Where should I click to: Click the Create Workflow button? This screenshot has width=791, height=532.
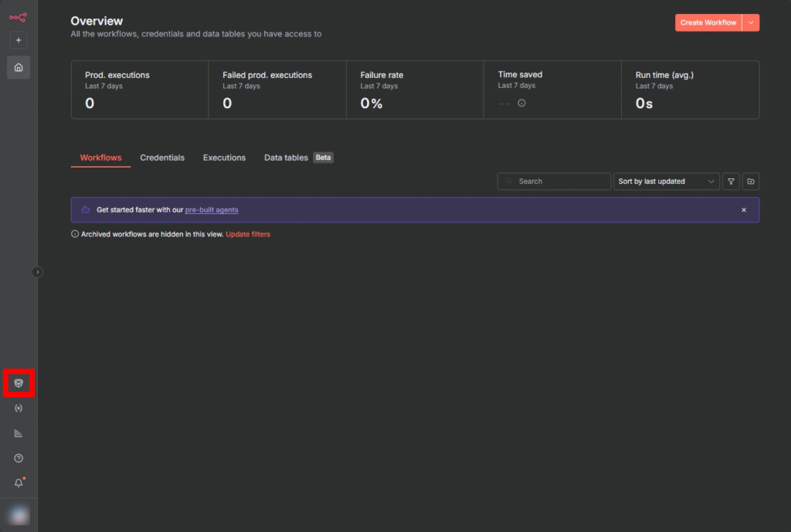(x=708, y=22)
